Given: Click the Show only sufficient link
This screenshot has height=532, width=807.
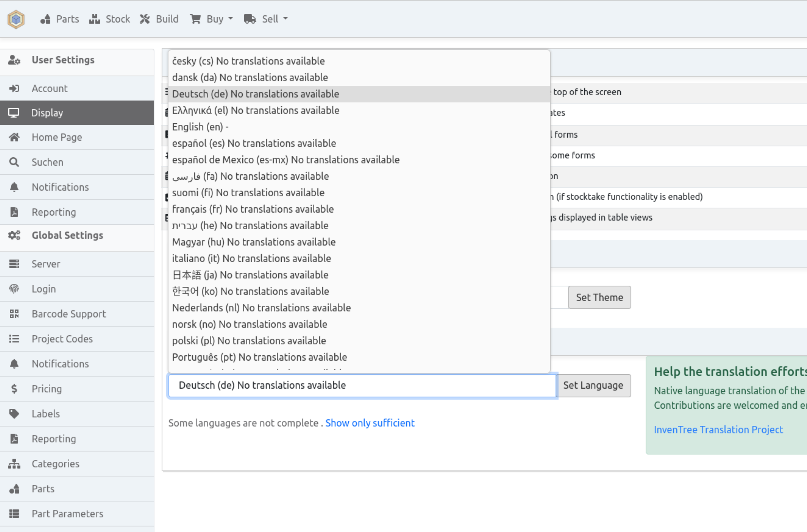Looking at the screenshot, I should coord(370,423).
